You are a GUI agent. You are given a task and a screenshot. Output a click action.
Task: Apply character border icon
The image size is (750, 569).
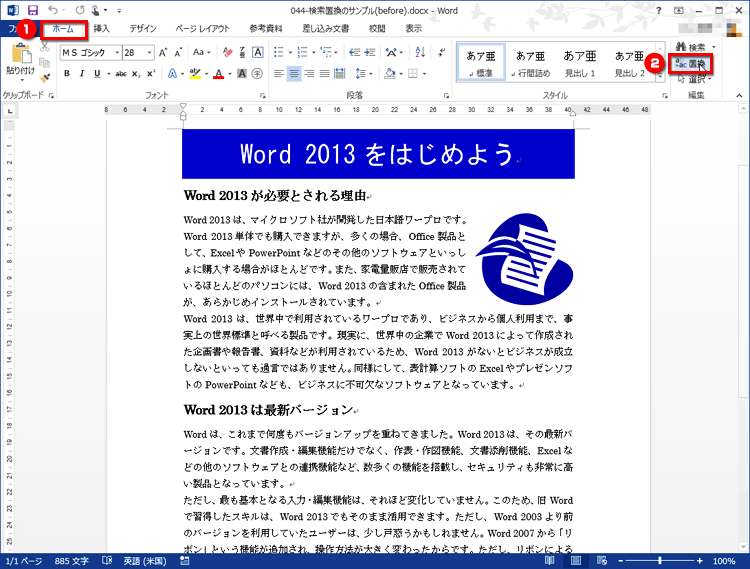(x=257, y=52)
